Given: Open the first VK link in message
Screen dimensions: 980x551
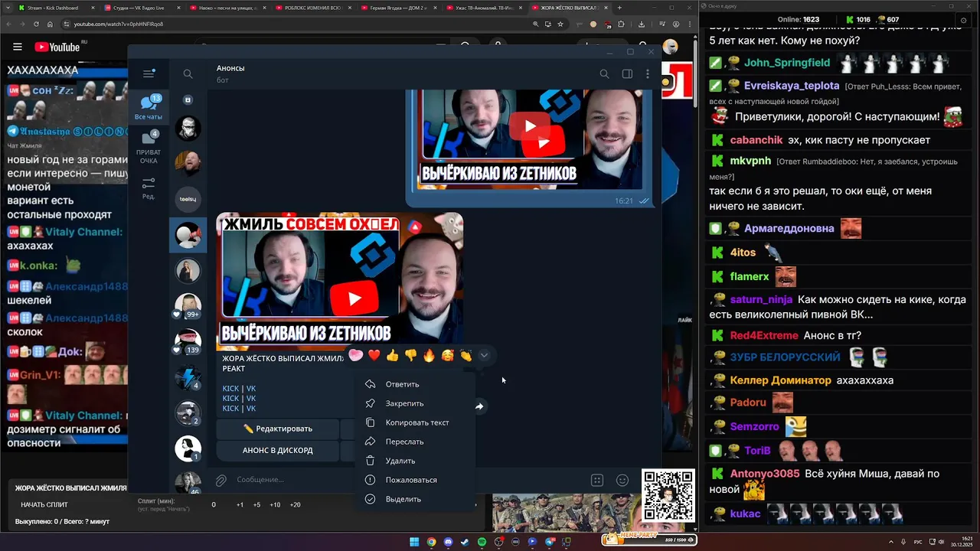Looking at the screenshot, I should tap(251, 389).
